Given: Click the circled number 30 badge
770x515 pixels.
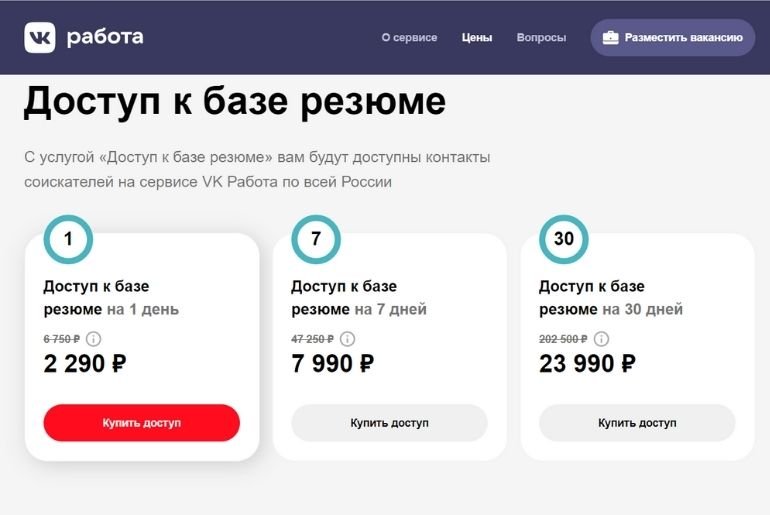Looking at the screenshot, I should (564, 239).
